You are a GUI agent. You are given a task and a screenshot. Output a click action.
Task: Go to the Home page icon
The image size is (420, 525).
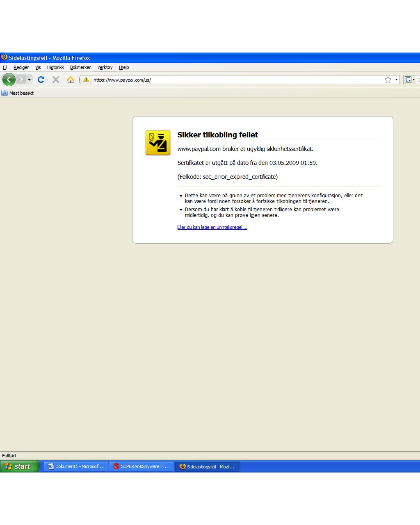click(x=71, y=80)
